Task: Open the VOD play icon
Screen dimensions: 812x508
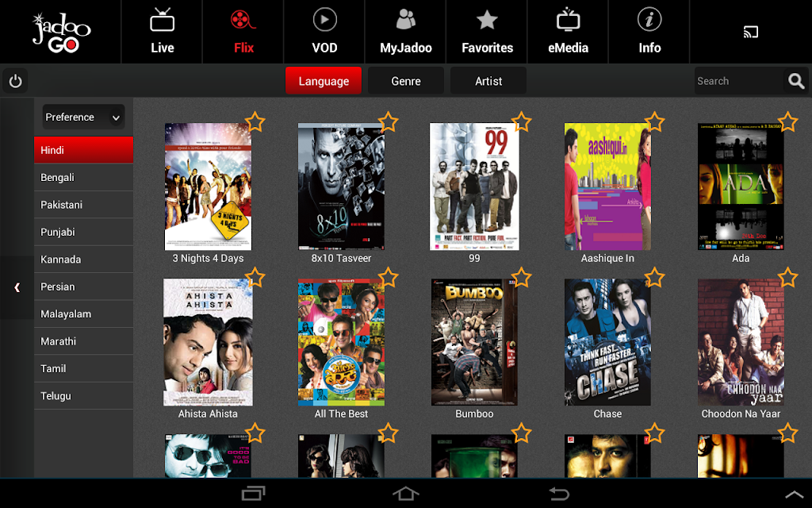Action: coord(324,21)
